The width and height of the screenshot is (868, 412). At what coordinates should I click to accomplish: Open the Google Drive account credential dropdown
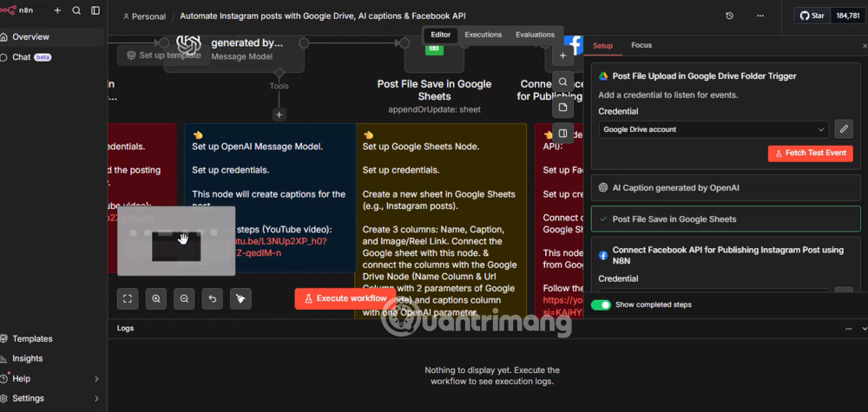pyautogui.click(x=713, y=129)
